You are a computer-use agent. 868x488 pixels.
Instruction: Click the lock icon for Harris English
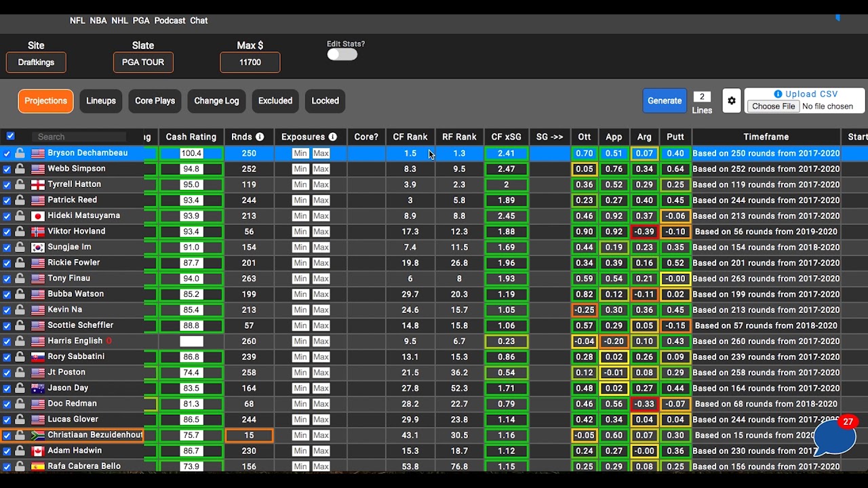pyautogui.click(x=20, y=342)
